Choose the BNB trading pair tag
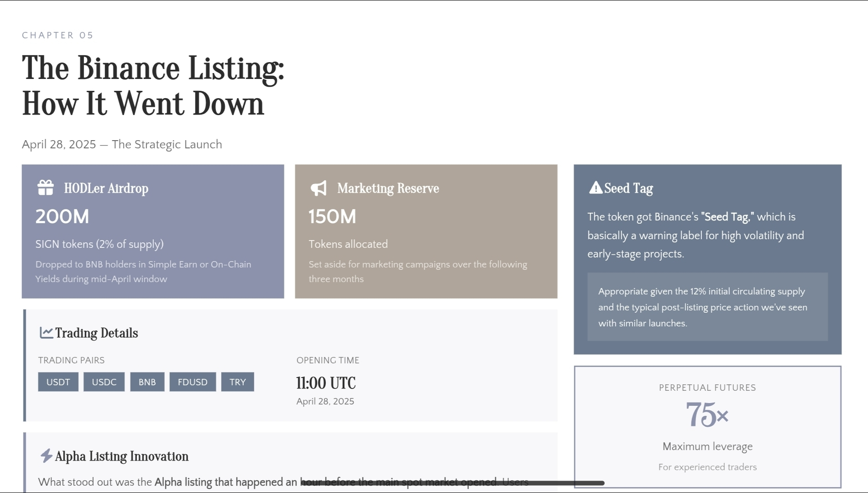868x493 pixels. [x=147, y=382]
